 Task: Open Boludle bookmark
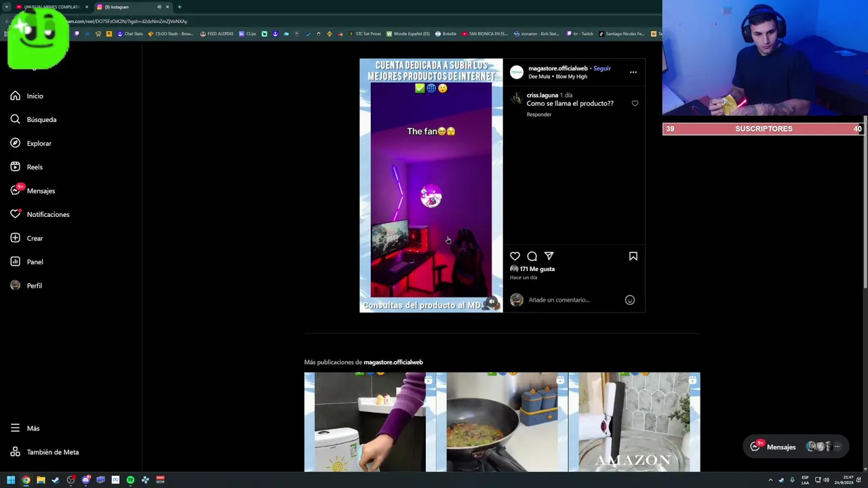[446, 34]
